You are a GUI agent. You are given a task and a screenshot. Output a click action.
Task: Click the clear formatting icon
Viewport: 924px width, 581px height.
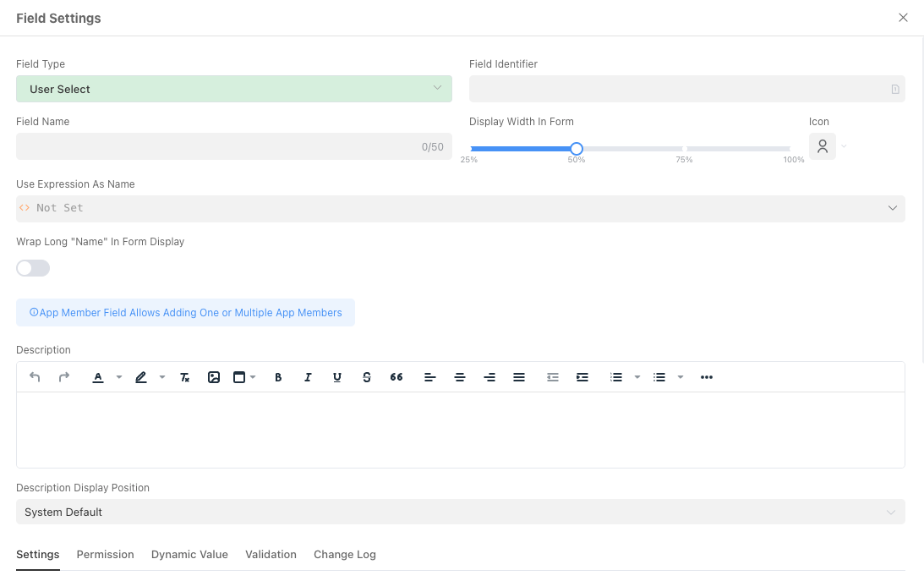point(185,377)
